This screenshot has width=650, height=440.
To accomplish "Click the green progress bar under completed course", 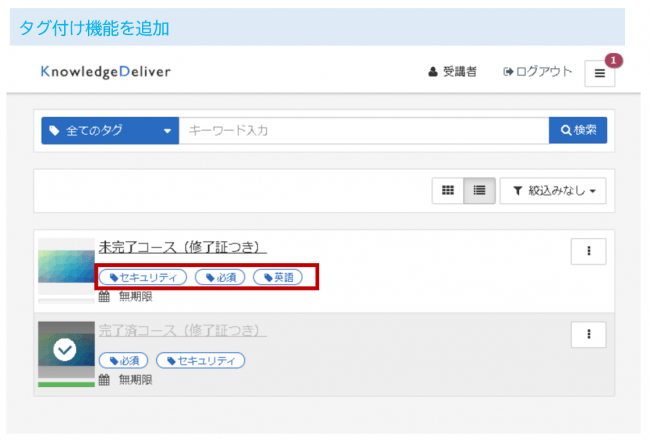I will pyautogui.click(x=66, y=383).
